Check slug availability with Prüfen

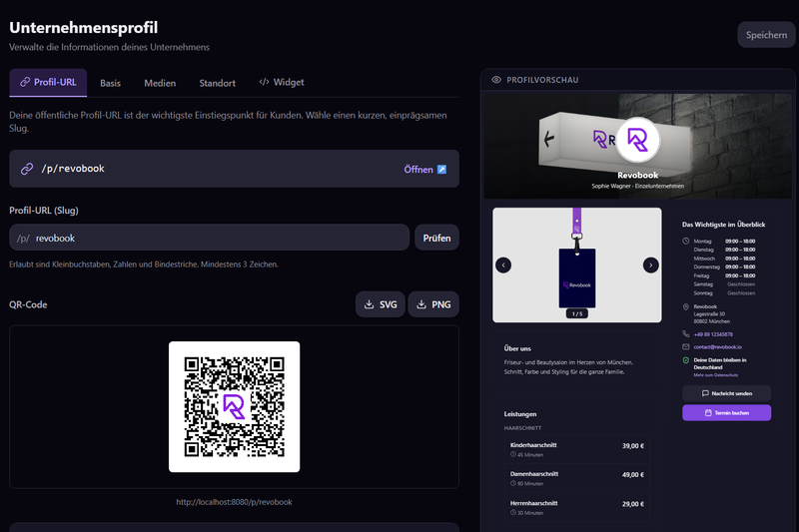coord(436,238)
